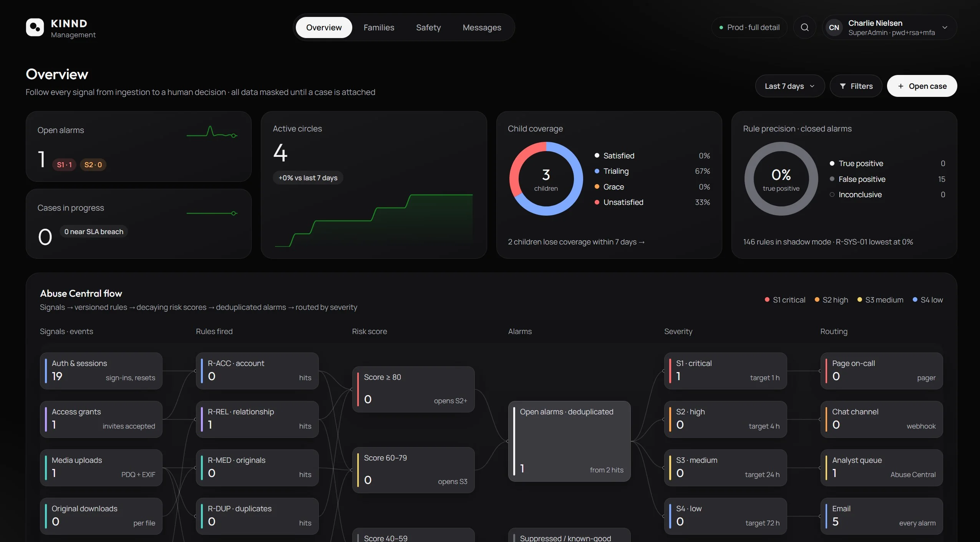The height and width of the screenshot is (542, 980).
Task: Open the S1 · critical severity node
Action: pos(725,371)
